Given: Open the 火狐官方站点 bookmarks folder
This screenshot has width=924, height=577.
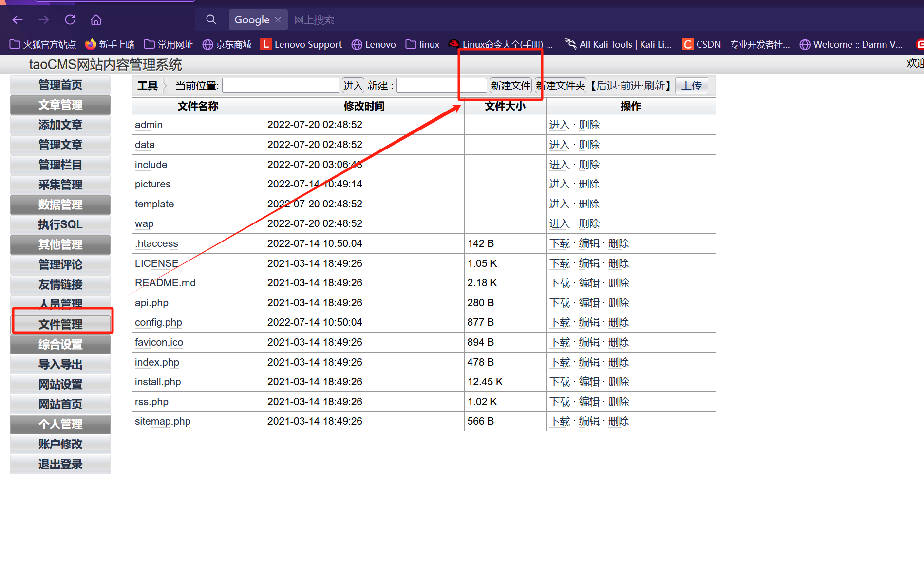Looking at the screenshot, I should tap(43, 44).
